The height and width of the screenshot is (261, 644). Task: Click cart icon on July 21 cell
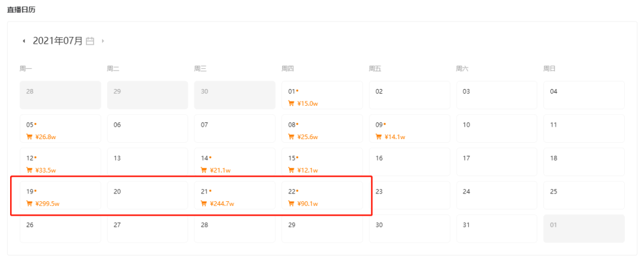pyautogui.click(x=204, y=204)
